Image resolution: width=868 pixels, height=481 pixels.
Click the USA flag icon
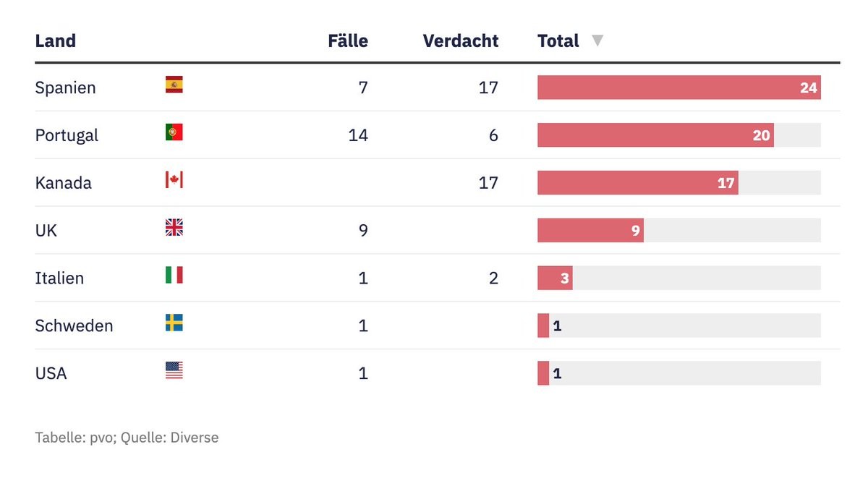tap(174, 370)
